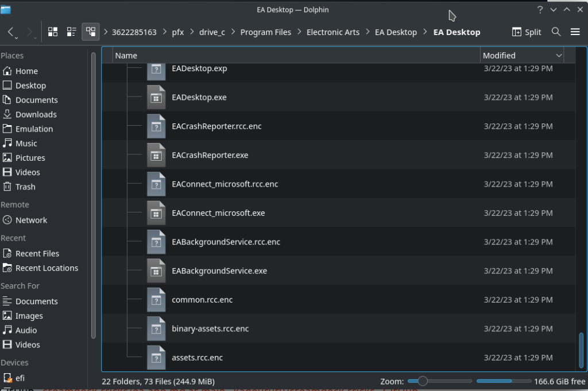The width and height of the screenshot is (588, 391).
Task: Open the hamburger menu
Action: (575, 32)
